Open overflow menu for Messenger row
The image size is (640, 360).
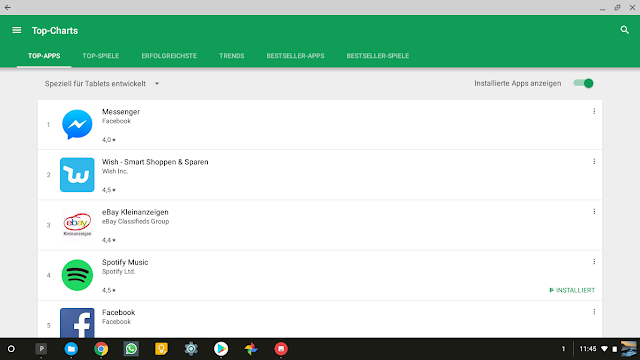[x=594, y=111]
